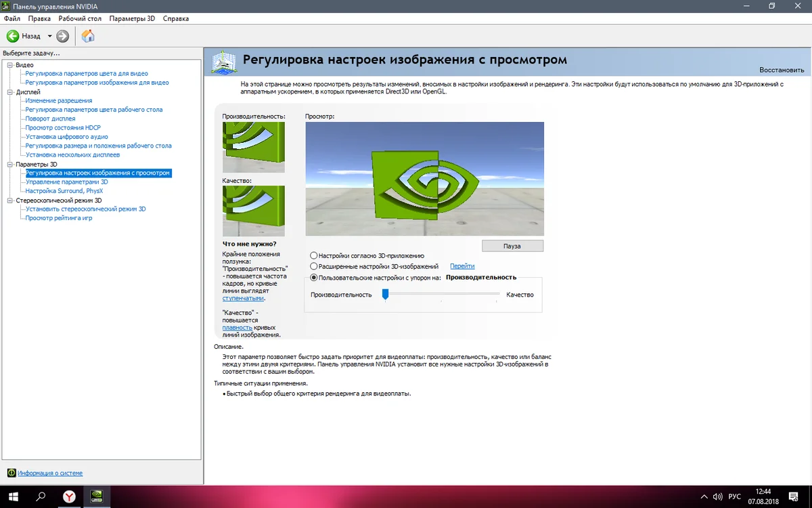Image resolution: width=812 pixels, height=508 pixels.
Task: Click the Производительность preview thumbnail
Action: click(x=254, y=147)
